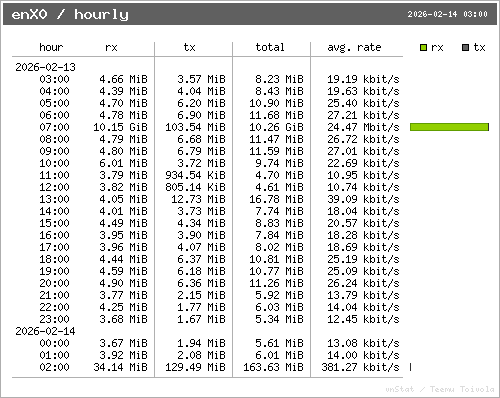Click total value 163.63 MiB

pos(273,367)
